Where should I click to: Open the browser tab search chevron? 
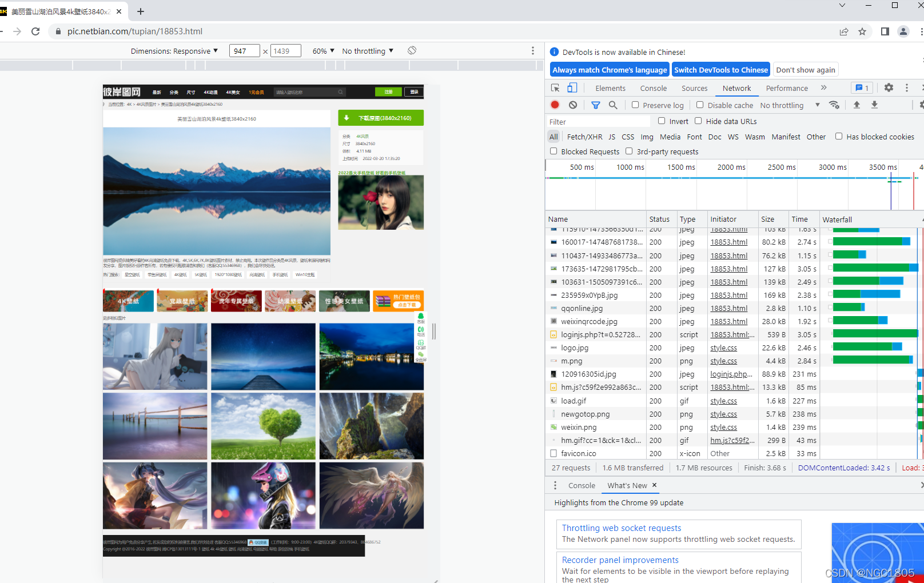(x=842, y=5)
